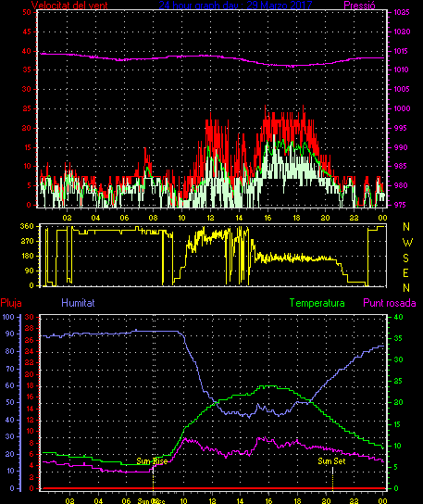
Task: Click the 'Sun Set' marker label
Action: [x=331, y=461]
